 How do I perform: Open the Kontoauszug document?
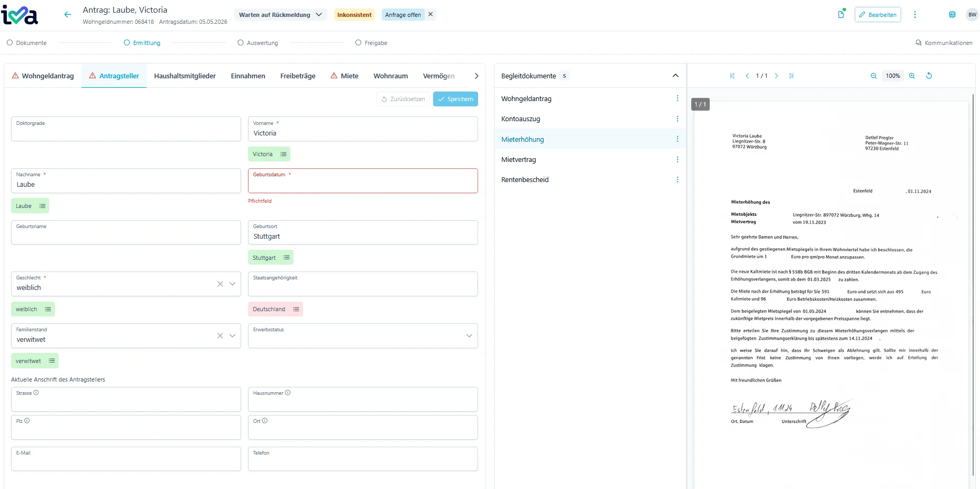coord(590,119)
